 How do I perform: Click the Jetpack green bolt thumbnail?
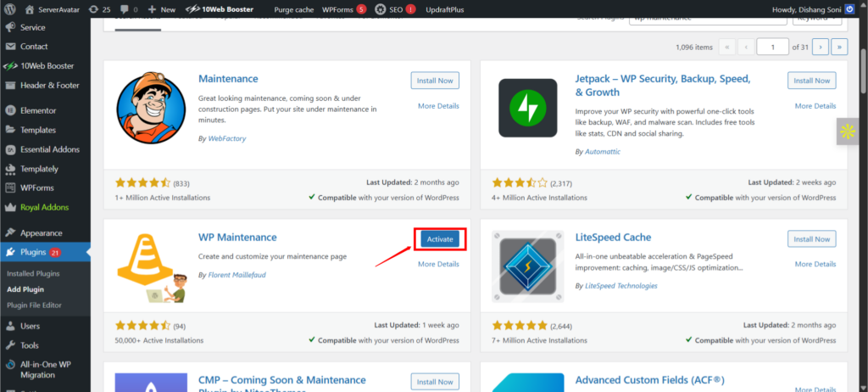click(527, 108)
